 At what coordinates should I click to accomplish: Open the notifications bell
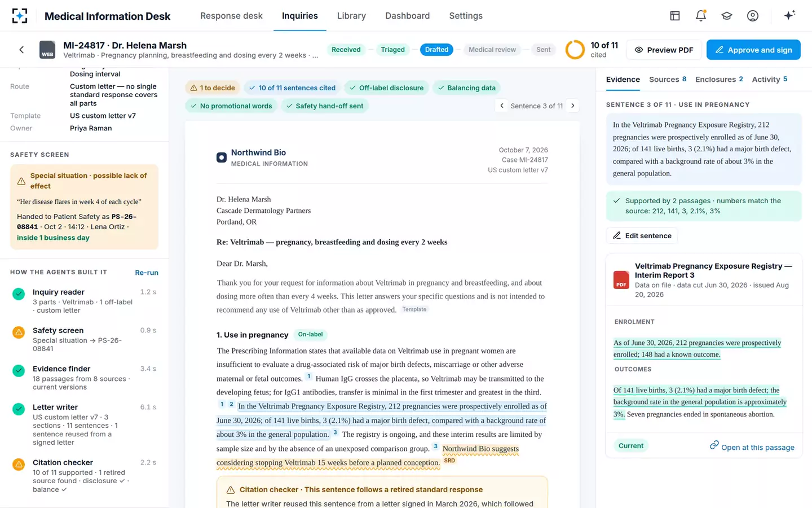coord(701,16)
